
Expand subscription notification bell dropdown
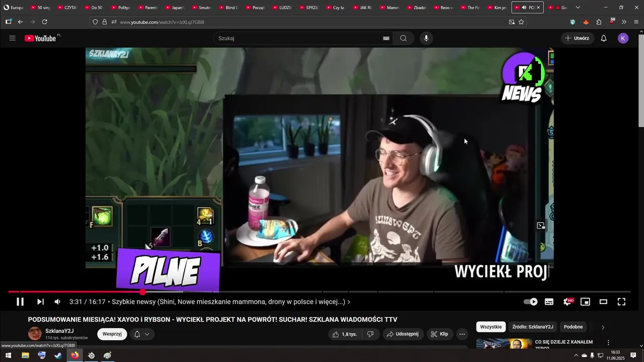pyautogui.click(x=141, y=334)
